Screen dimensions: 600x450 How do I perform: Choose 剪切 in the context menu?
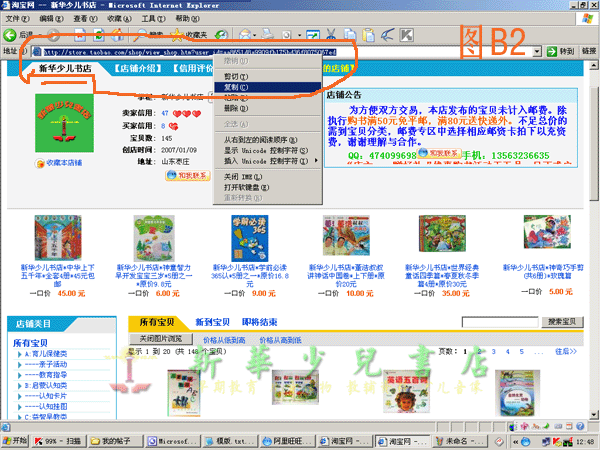(x=267, y=77)
